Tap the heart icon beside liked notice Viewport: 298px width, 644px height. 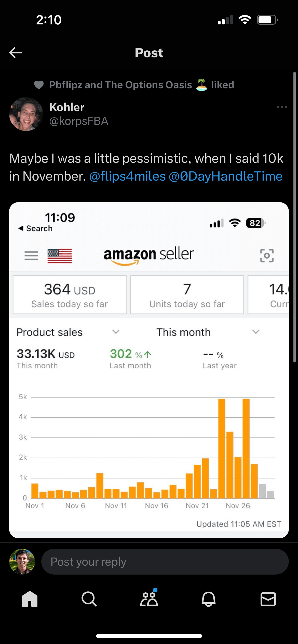[x=39, y=85]
